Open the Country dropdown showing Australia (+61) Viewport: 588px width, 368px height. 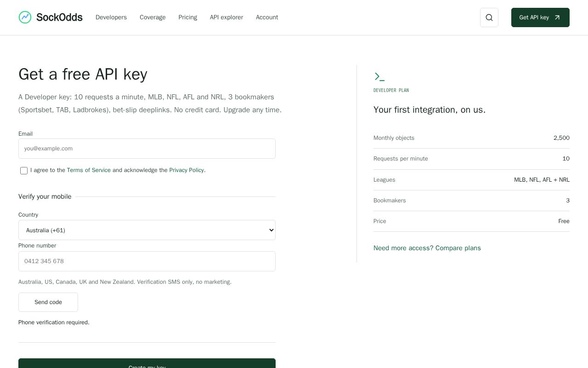[x=147, y=230]
